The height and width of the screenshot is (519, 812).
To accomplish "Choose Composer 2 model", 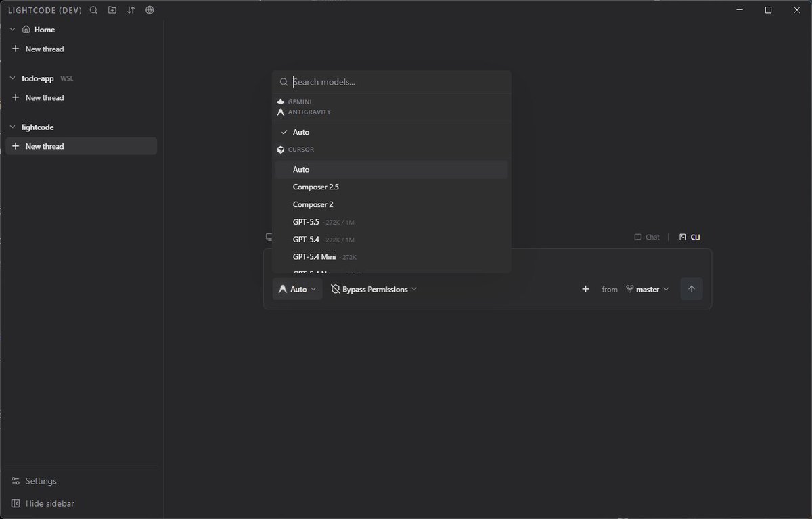I will [x=391, y=204].
